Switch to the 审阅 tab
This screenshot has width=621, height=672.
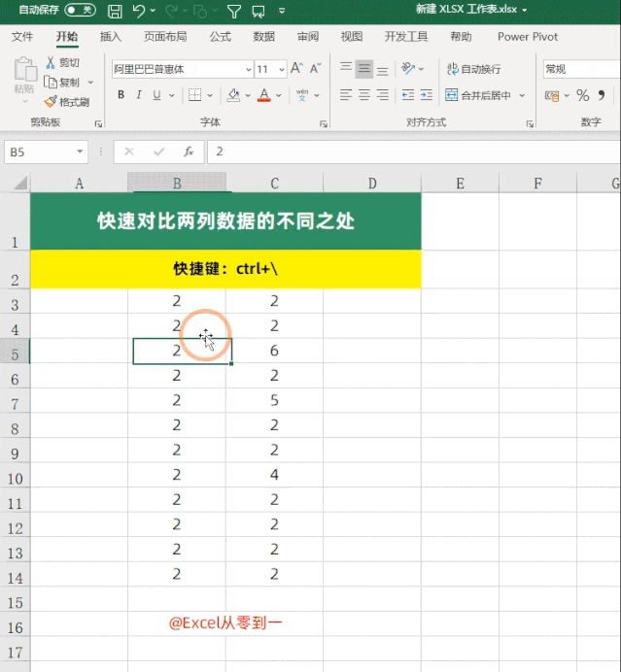point(308,37)
